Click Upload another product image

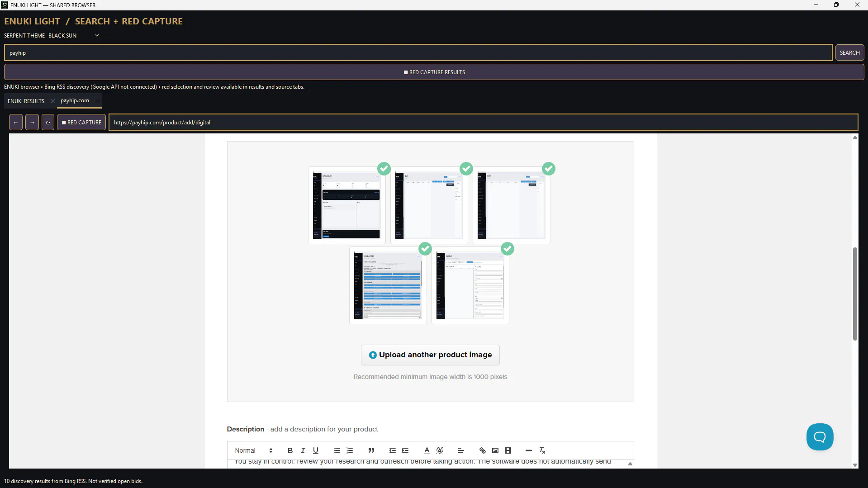coord(430,355)
